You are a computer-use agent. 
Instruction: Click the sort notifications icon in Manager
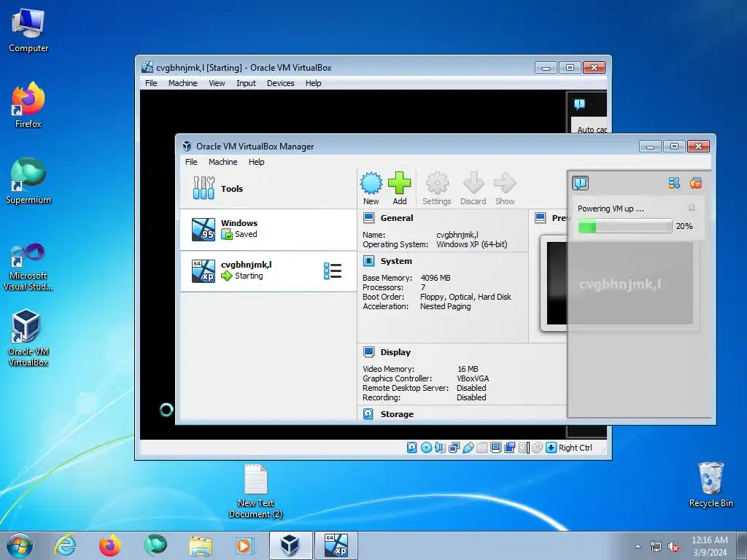coord(674,183)
